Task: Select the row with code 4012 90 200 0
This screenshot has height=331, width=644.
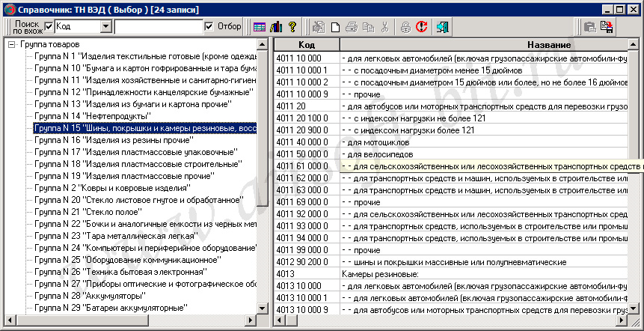Action: (451, 262)
